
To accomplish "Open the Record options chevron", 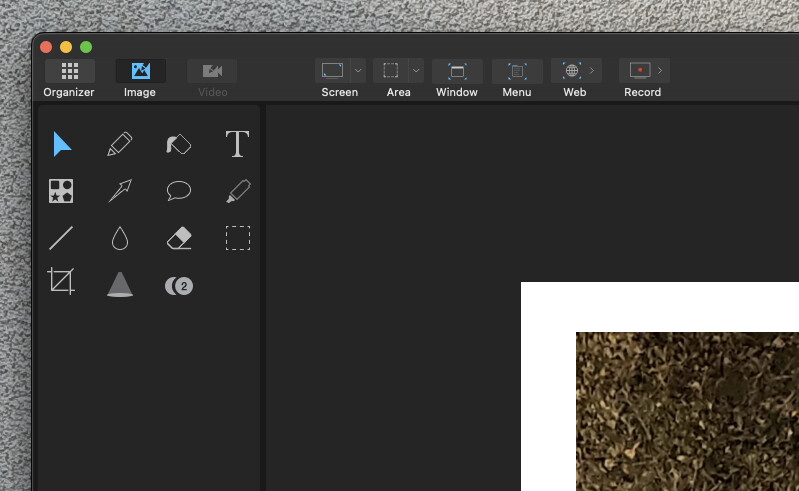I will tap(660, 71).
